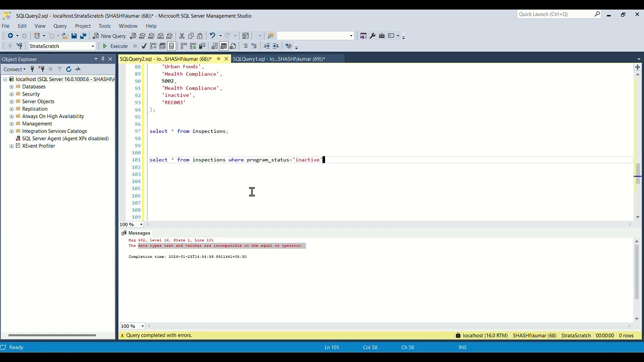This screenshot has width=644, height=362.
Task: Select the Messages tab
Action: 136,233
